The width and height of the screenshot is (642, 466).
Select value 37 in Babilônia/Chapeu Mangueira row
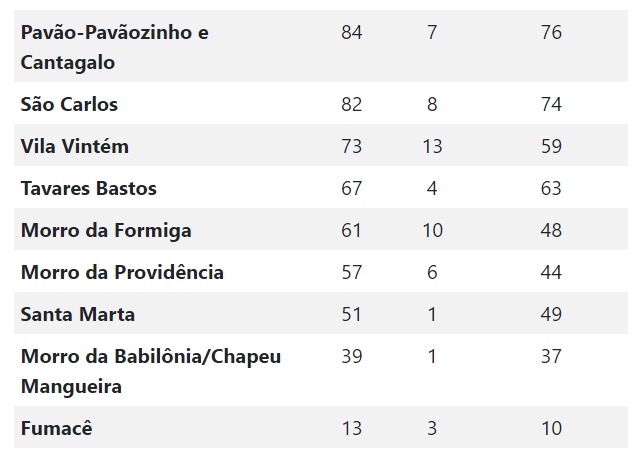click(551, 356)
